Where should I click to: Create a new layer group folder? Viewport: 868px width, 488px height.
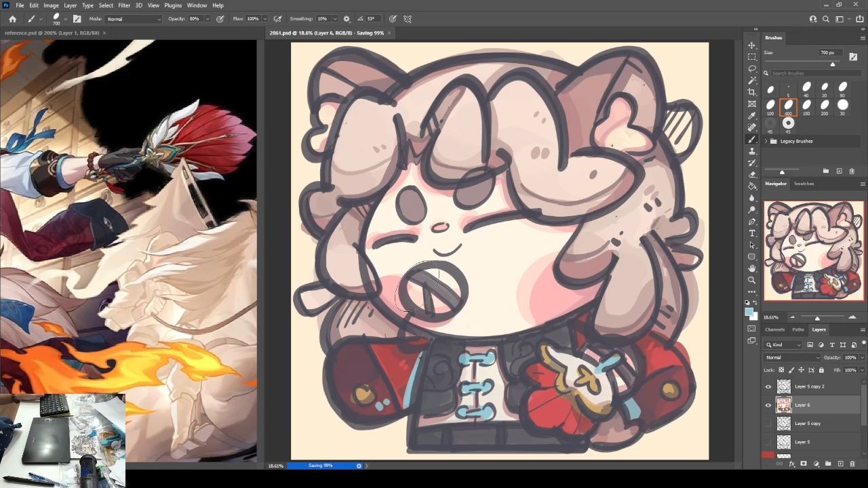click(828, 464)
